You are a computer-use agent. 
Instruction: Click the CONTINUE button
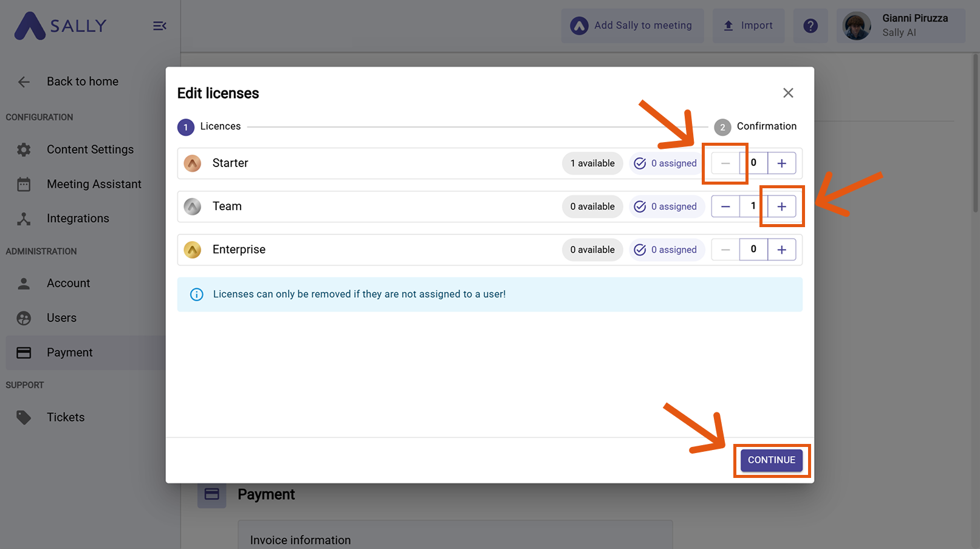[771, 460]
